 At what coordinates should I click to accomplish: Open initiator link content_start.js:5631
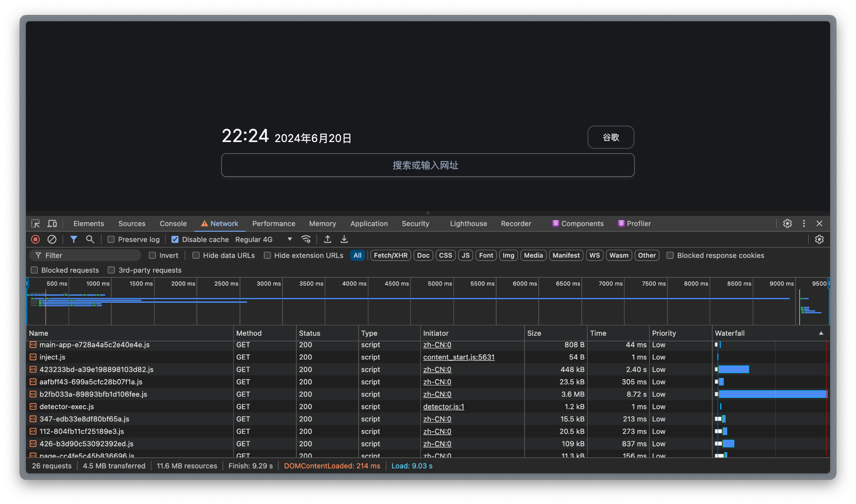459,357
